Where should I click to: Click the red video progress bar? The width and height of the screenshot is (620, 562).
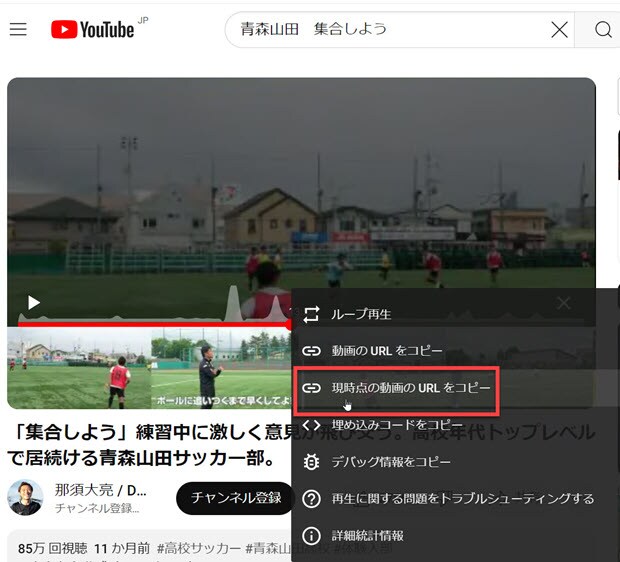pyautogui.click(x=150, y=324)
